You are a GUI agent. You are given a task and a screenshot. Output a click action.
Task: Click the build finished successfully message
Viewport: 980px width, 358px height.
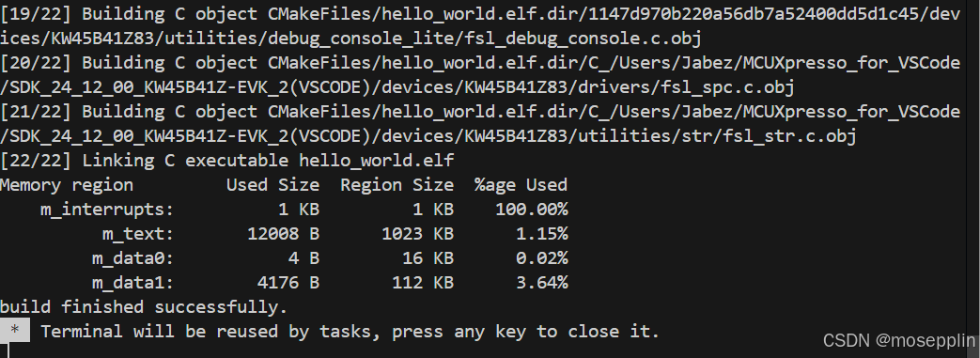144,306
